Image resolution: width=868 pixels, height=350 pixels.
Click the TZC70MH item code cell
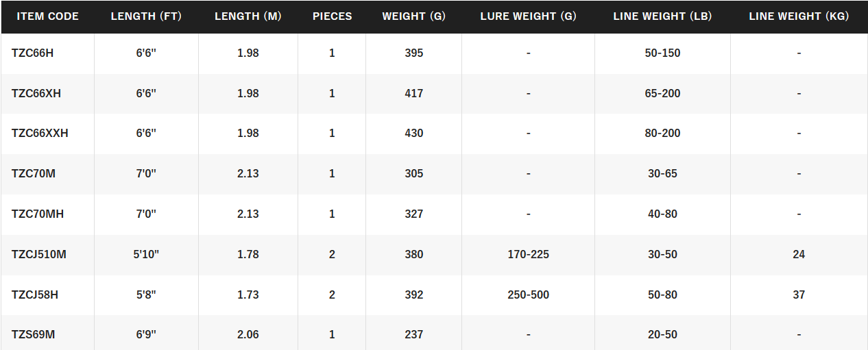pos(38,214)
